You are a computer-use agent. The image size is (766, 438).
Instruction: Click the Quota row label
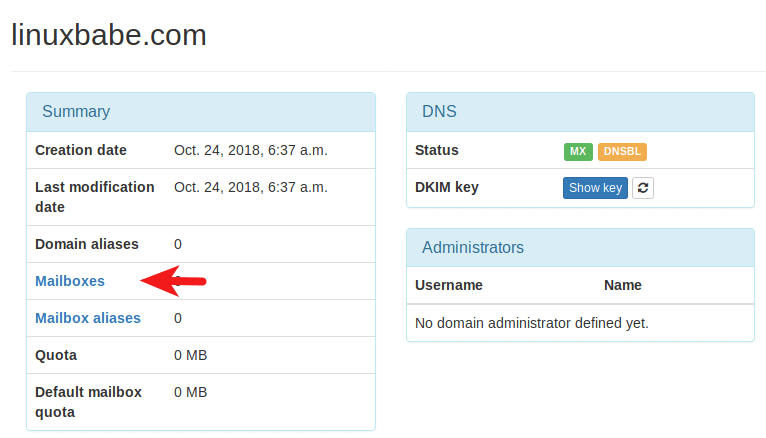(56, 355)
